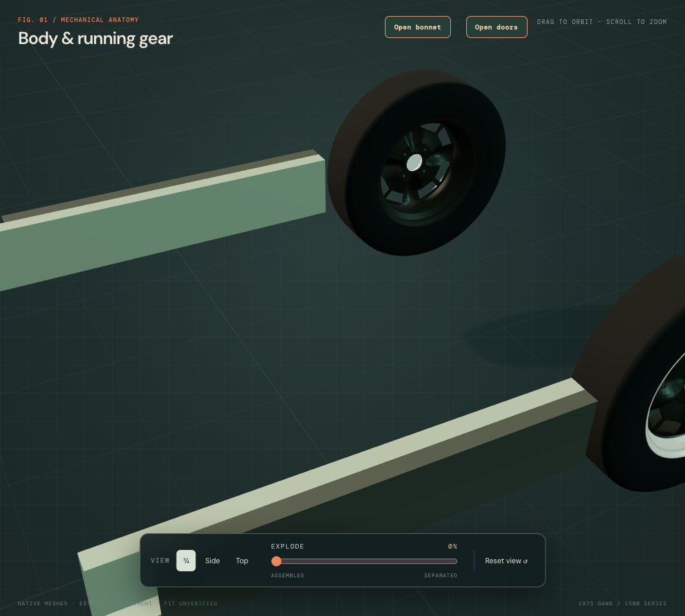685x616 pixels.
Task: Click the Open doors button
Action: tap(496, 27)
